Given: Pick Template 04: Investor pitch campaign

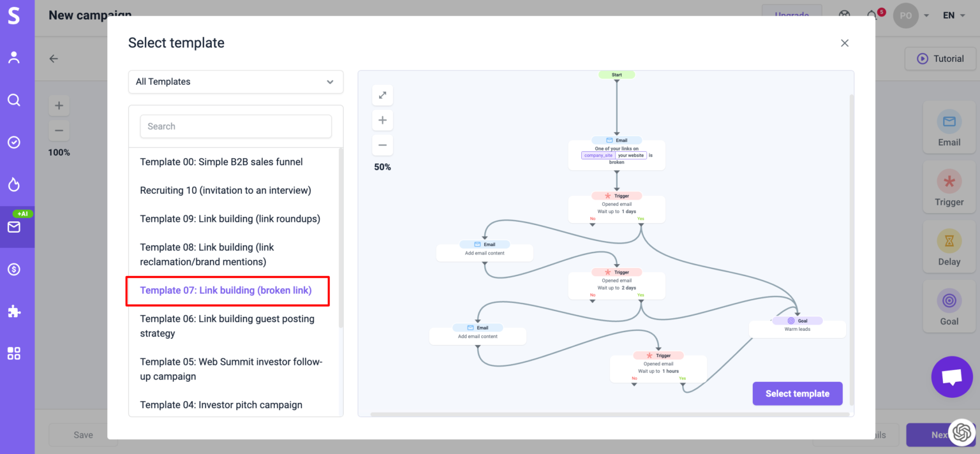Looking at the screenshot, I should [x=221, y=405].
